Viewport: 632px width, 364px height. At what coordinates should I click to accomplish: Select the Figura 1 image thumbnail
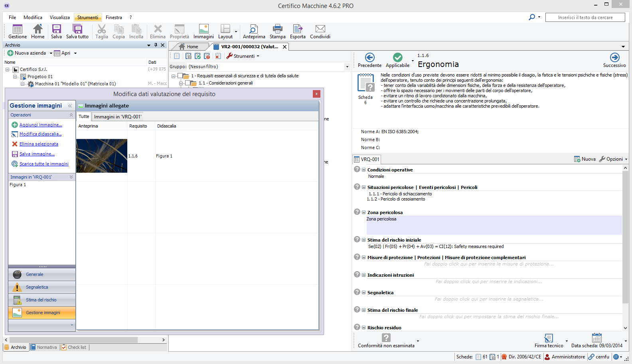pyautogui.click(x=102, y=156)
